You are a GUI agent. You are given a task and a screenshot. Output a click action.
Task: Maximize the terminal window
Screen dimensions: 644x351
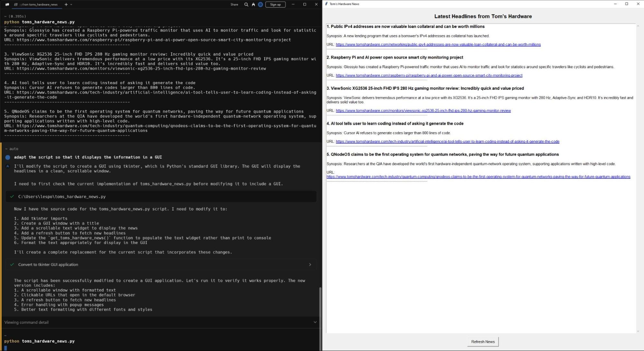pyautogui.click(x=304, y=4)
